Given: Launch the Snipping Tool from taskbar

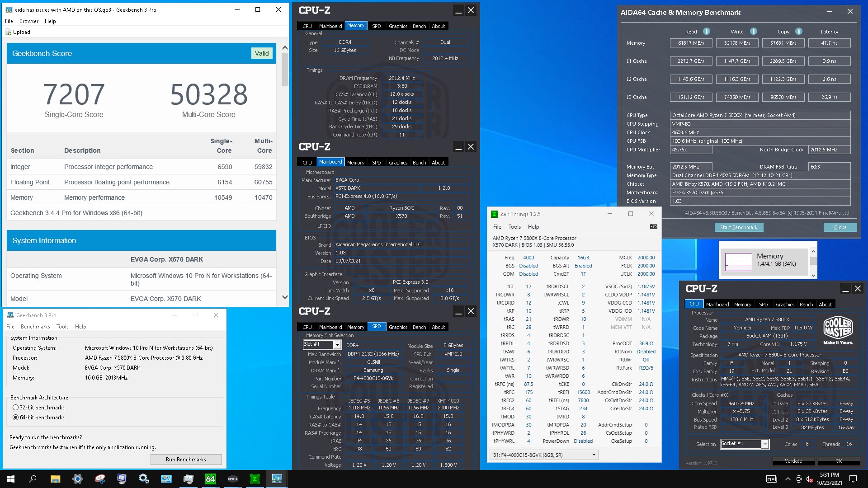Looking at the screenshot, I should pyautogui.click(x=99, y=479).
